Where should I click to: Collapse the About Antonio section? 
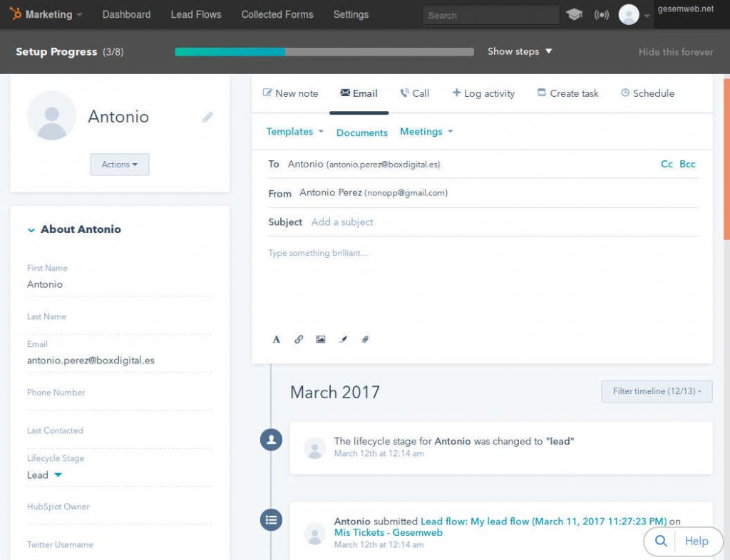(31, 229)
